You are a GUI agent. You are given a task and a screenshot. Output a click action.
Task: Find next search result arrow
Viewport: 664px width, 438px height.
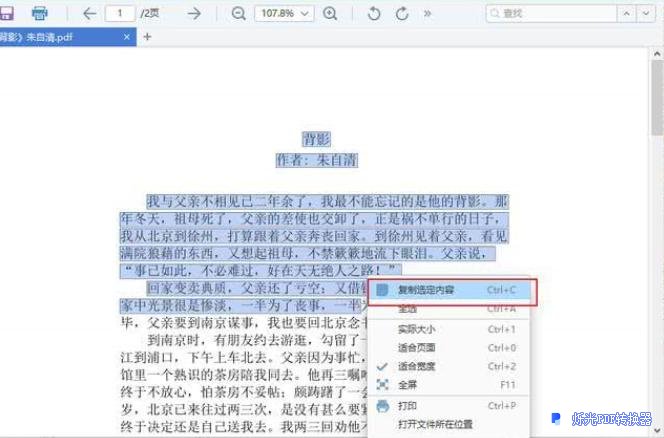646,14
